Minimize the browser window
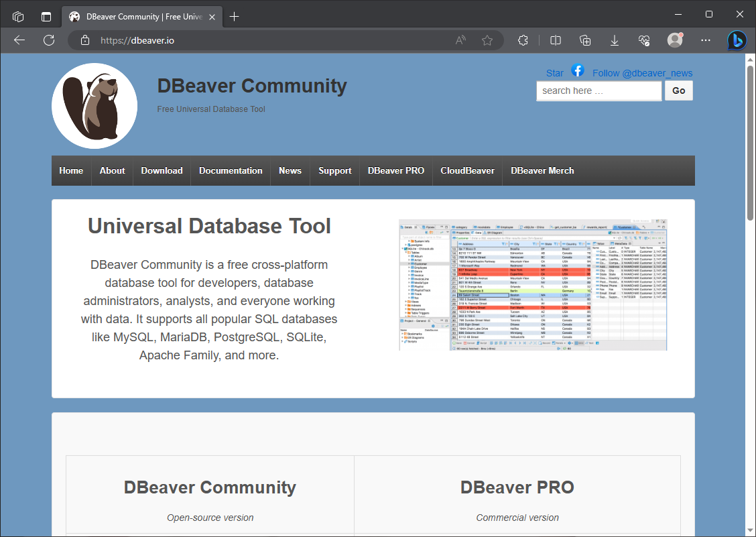Image resolution: width=756 pixels, height=537 pixels. point(678,15)
